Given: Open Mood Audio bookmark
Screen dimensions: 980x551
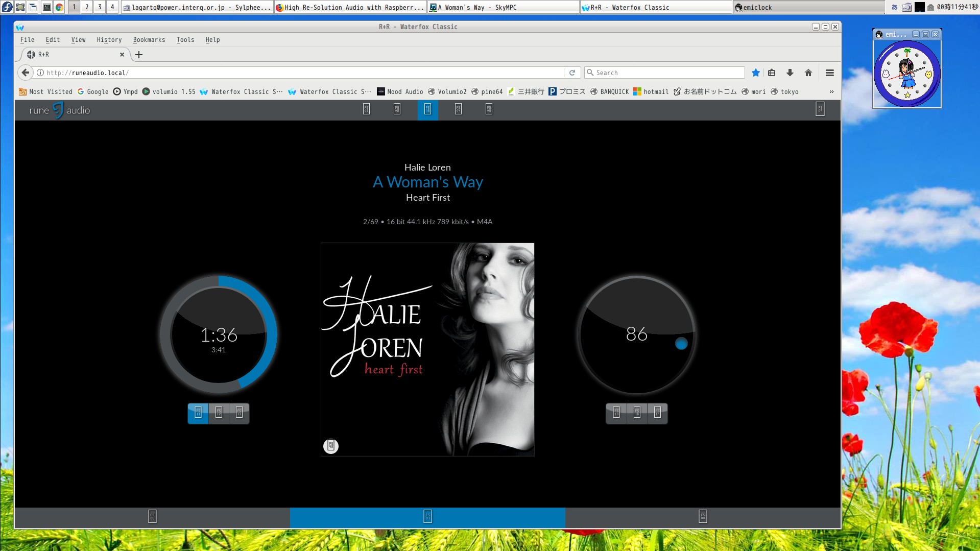Looking at the screenshot, I should point(400,92).
